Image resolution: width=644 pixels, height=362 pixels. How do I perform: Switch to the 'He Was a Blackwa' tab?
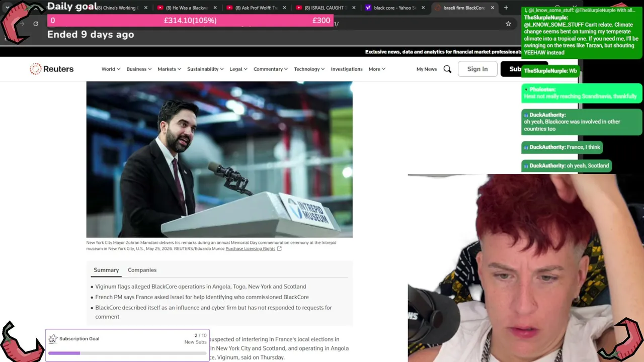pos(186,8)
